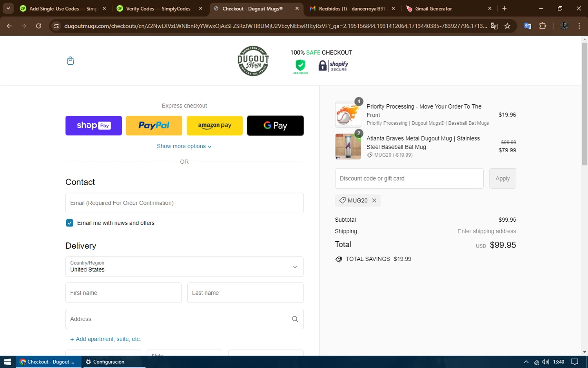588x368 pixels.
Task: Switch to Verify Codes SimplyCodes tab
Action: pyautogui.click(x=159, y=8)
